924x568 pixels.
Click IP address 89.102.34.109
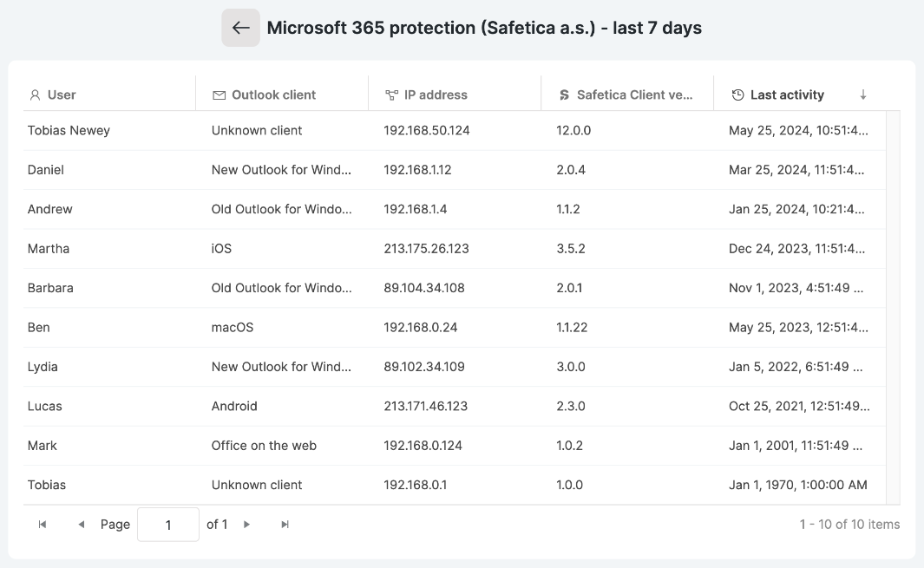(x=424, y=367)
